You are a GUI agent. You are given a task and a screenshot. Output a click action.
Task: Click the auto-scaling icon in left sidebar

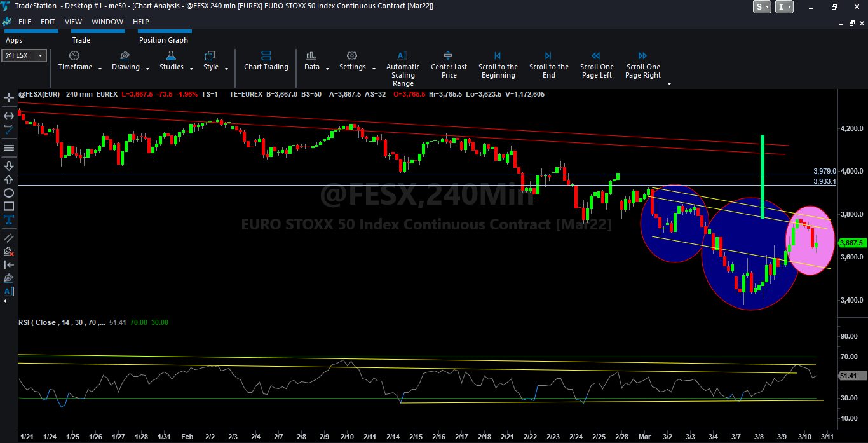point(9,292)
